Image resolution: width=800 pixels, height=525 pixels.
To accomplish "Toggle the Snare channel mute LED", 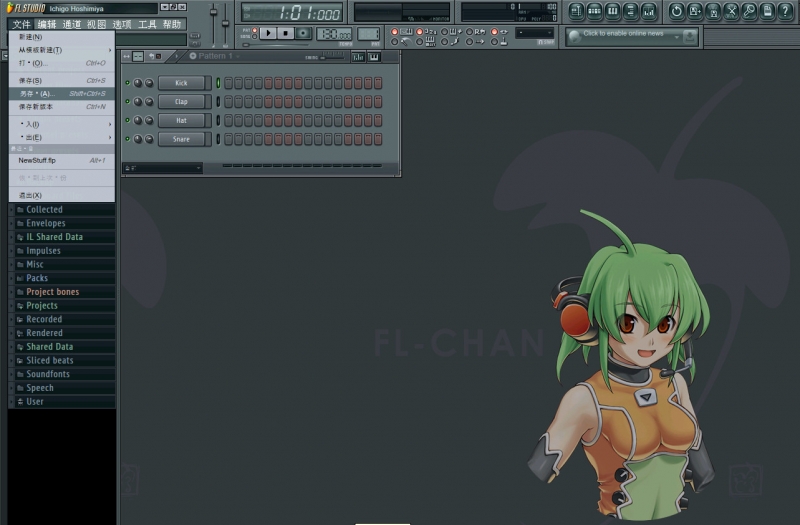I will coord(128,139).
